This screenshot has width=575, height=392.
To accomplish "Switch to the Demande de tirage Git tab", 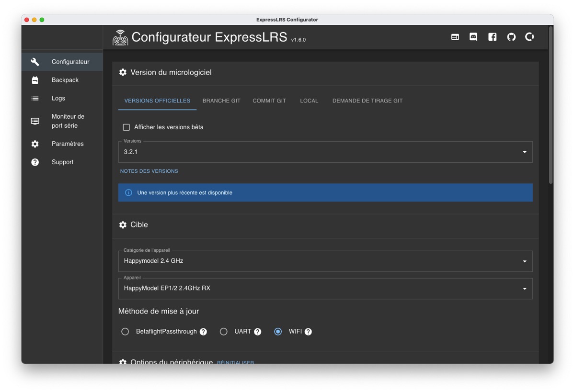I will [x=368, y=101].
